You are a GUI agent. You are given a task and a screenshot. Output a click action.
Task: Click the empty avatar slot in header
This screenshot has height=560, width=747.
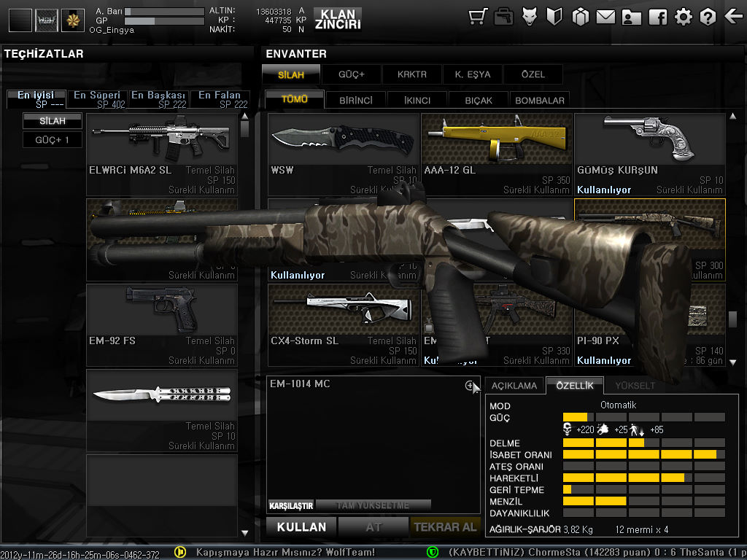20,20
